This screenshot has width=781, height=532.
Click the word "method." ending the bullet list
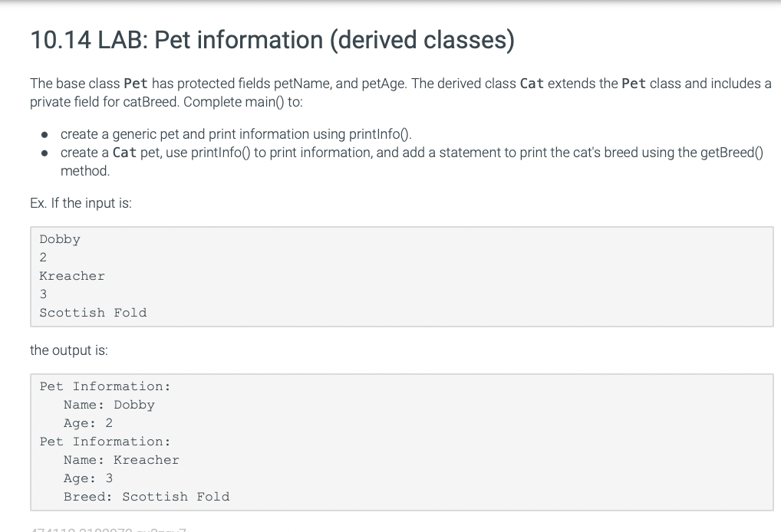(85, 171)
